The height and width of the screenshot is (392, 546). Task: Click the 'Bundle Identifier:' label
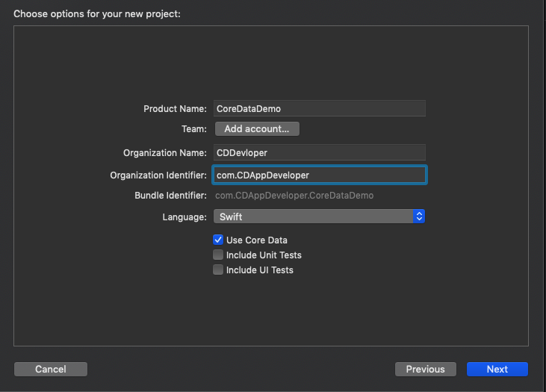(170, 196)
